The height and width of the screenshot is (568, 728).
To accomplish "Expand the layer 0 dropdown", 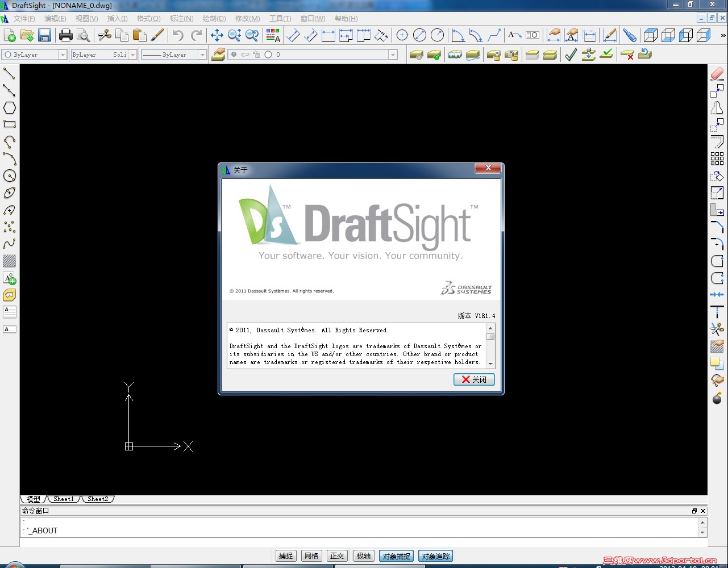I will pos(393,55).
